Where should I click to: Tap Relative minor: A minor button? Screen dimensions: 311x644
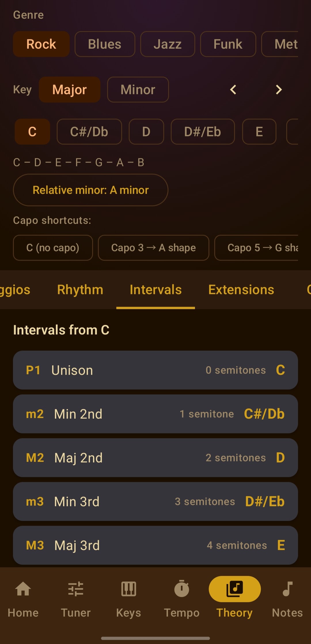pos(91,190)
